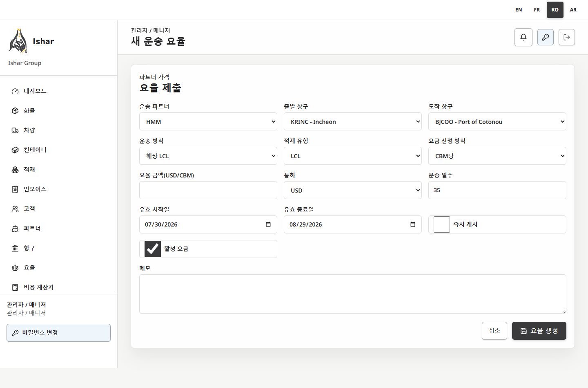Enable the 즉시 게시 checkbox

[x=442, y=224]
